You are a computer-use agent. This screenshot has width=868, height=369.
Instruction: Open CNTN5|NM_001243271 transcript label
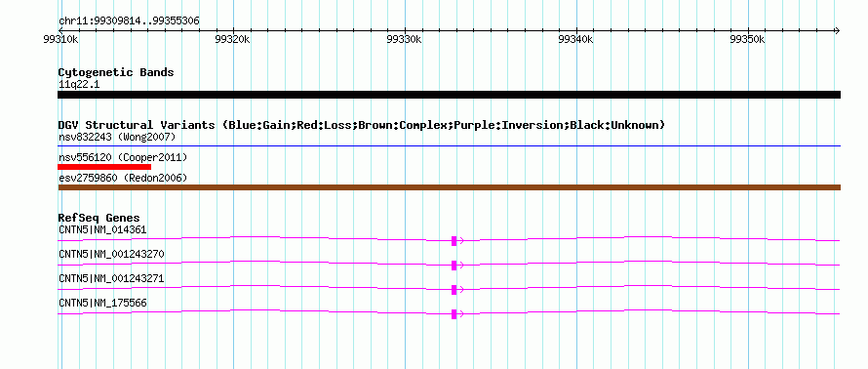(111, 278)
